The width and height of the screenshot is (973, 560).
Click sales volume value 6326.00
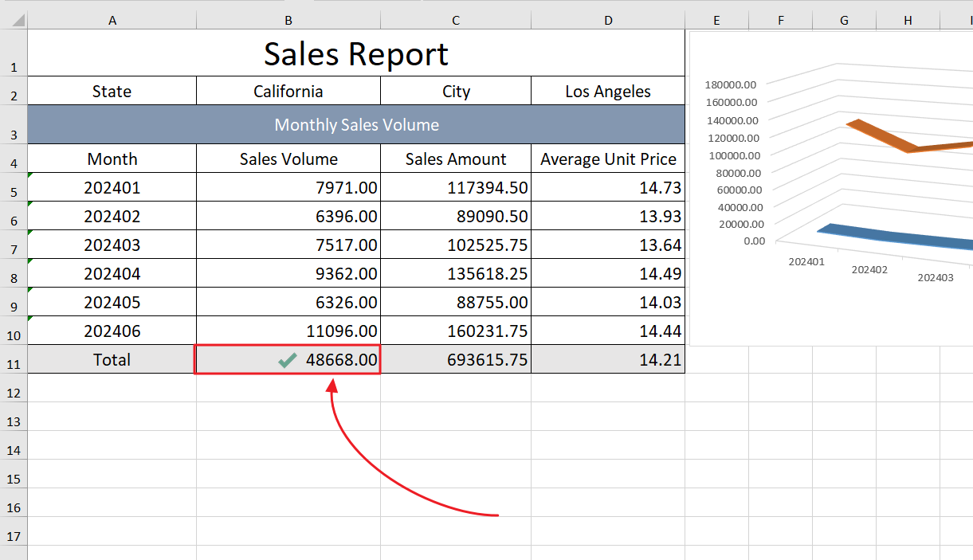(x=288, y=302)
